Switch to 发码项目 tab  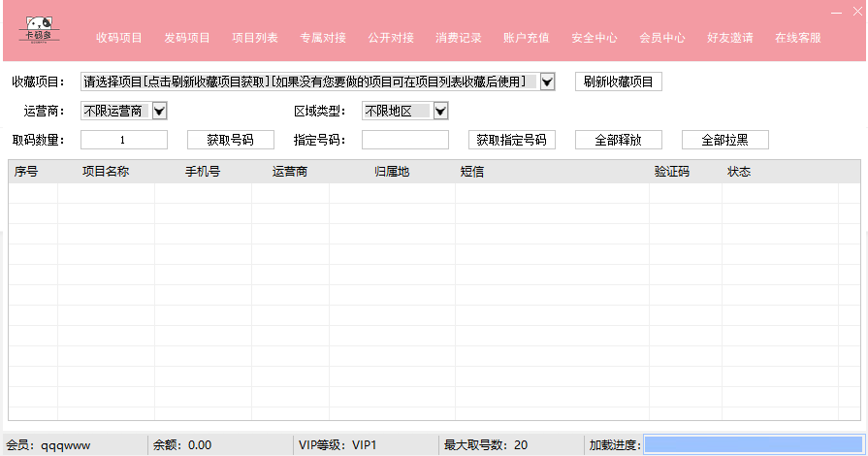click(187, 38)
